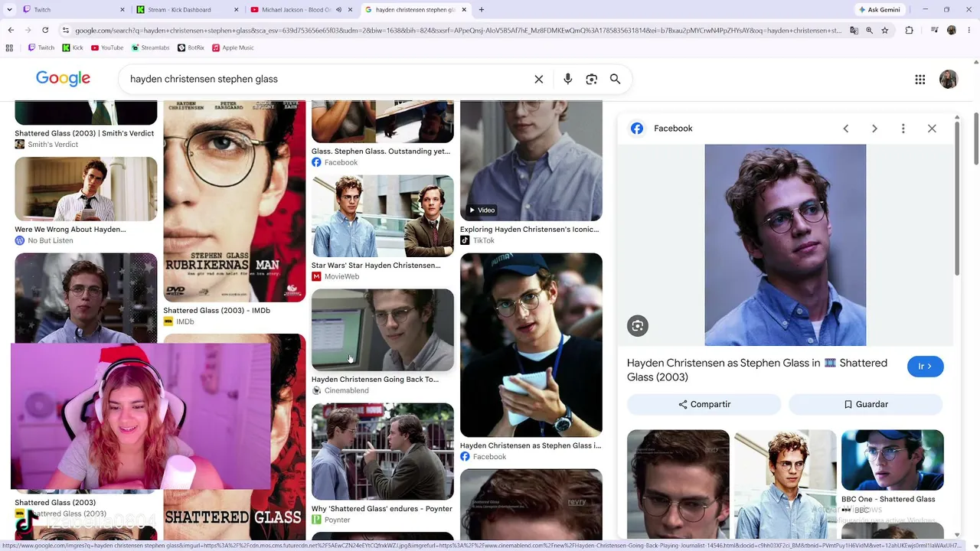Open the Hayden Christensen Going Back To result
Screen dimensions: 980x551
click(382, 330)
